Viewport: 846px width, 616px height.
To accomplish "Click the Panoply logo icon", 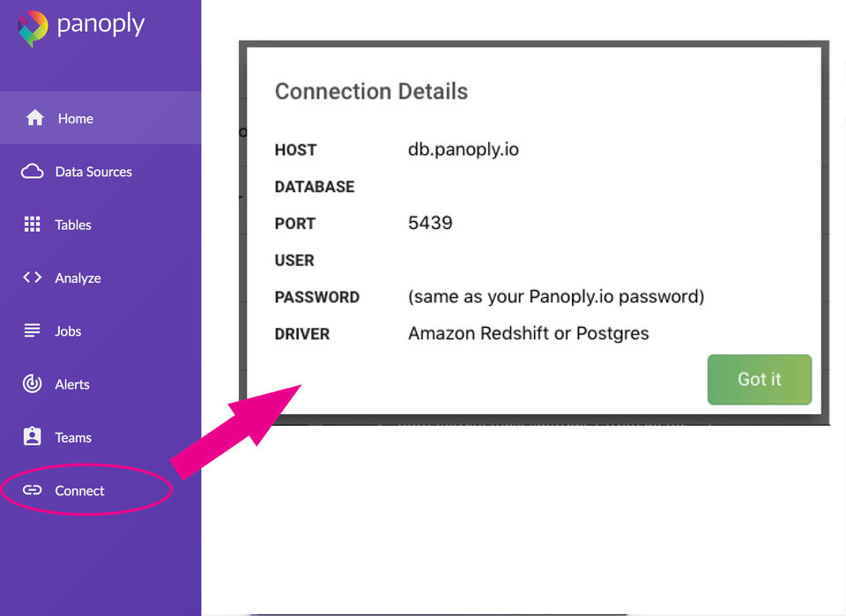I will point(33,27).
